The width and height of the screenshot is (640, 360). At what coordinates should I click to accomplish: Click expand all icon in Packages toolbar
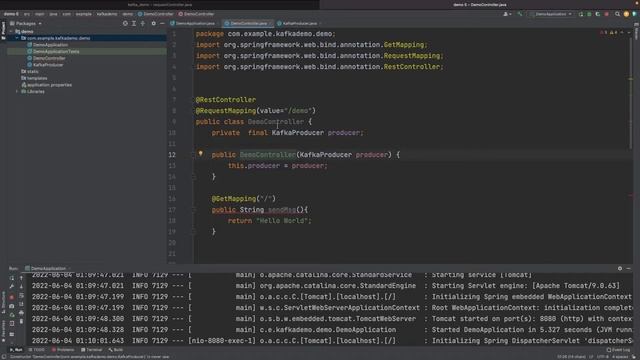(x=133, y=24)
